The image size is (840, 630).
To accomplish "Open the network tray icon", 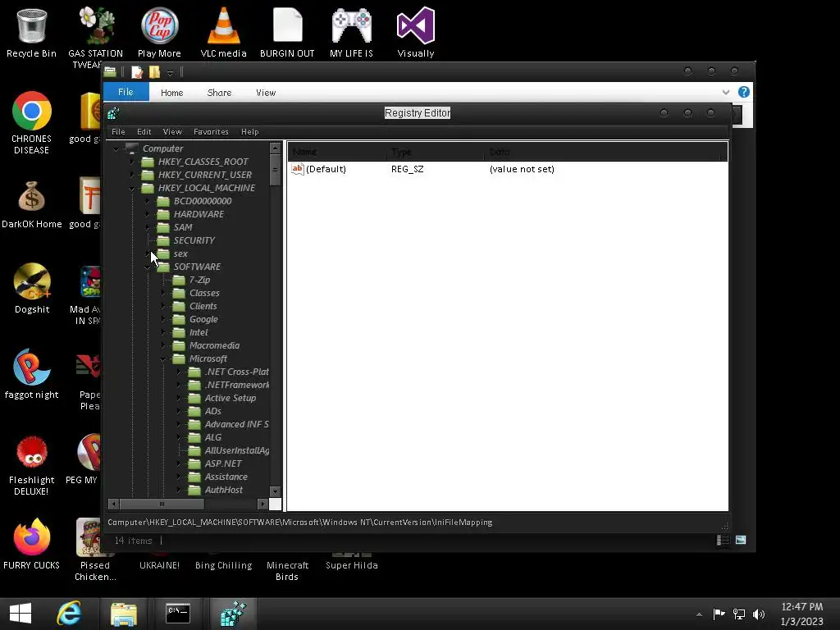I will coord(739,614).
